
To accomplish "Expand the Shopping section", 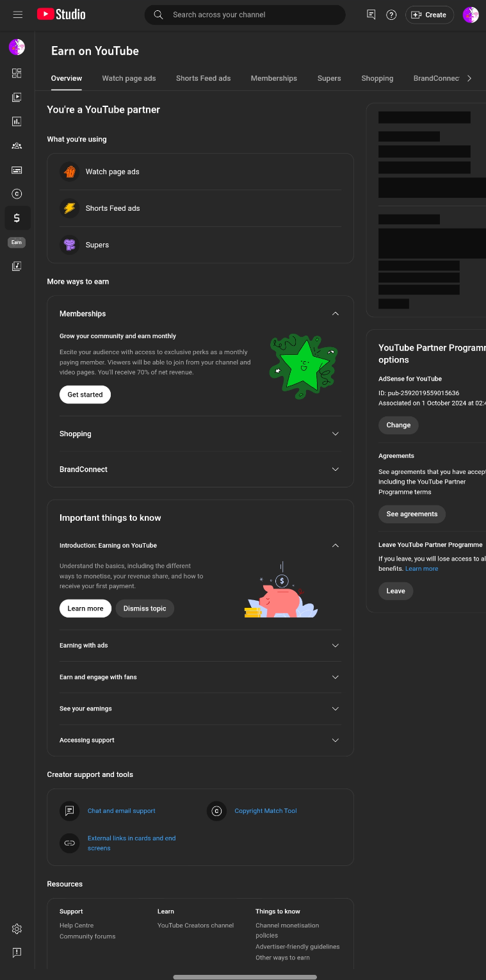I will [x=335, y=434].
